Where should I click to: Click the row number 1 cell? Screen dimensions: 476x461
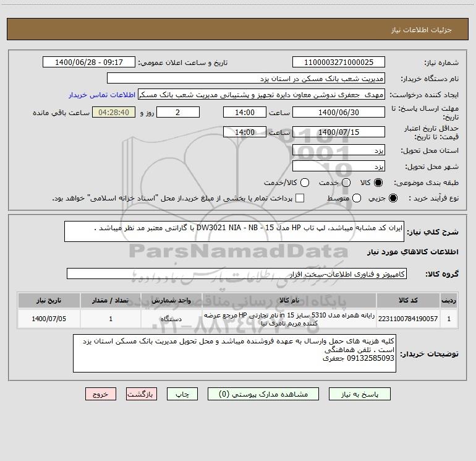coord(449,319)
